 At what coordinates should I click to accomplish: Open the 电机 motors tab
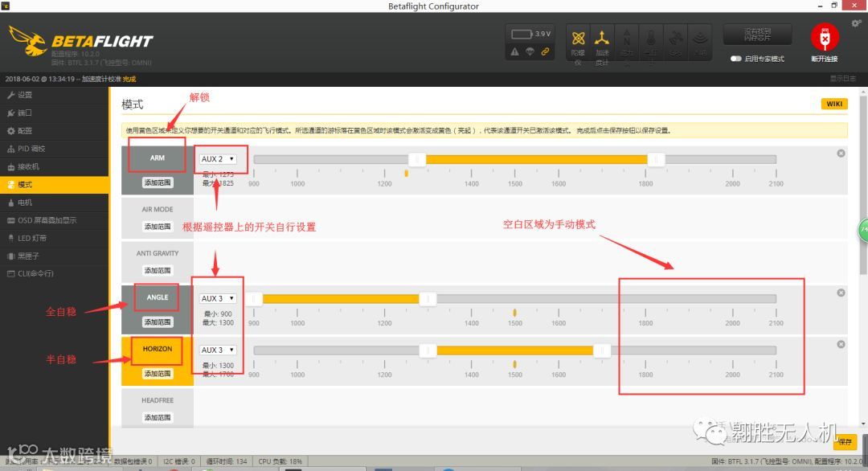click(x=55, y=203)
